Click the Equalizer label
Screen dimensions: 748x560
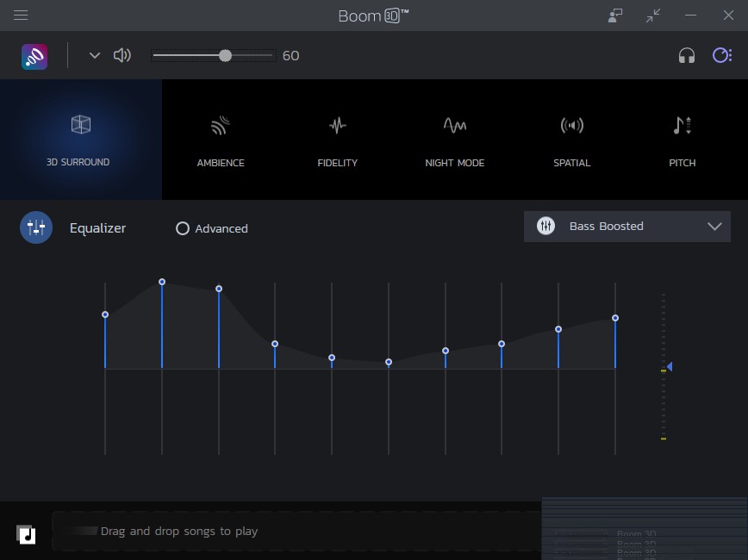coord(97,228)
